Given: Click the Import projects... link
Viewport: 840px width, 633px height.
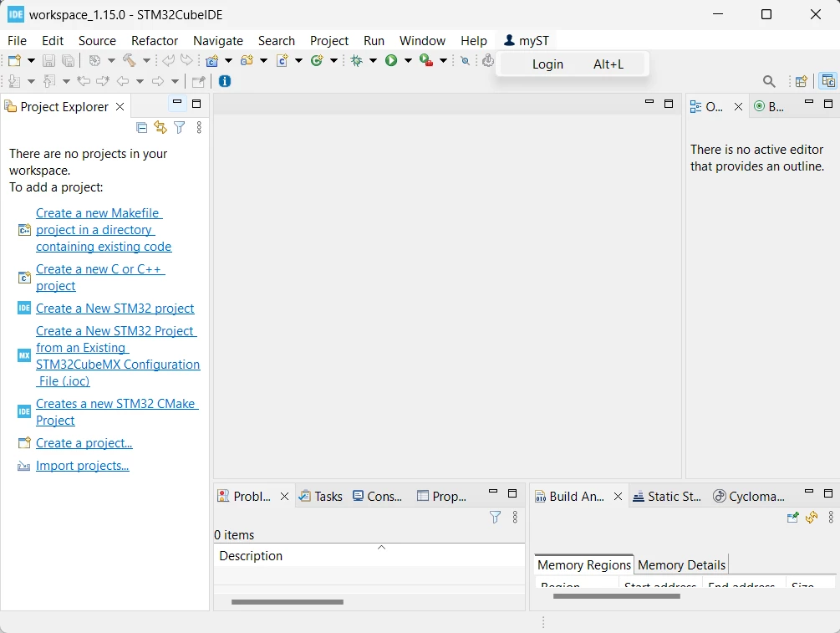Looking at the screenshot, I should [83, 466].
